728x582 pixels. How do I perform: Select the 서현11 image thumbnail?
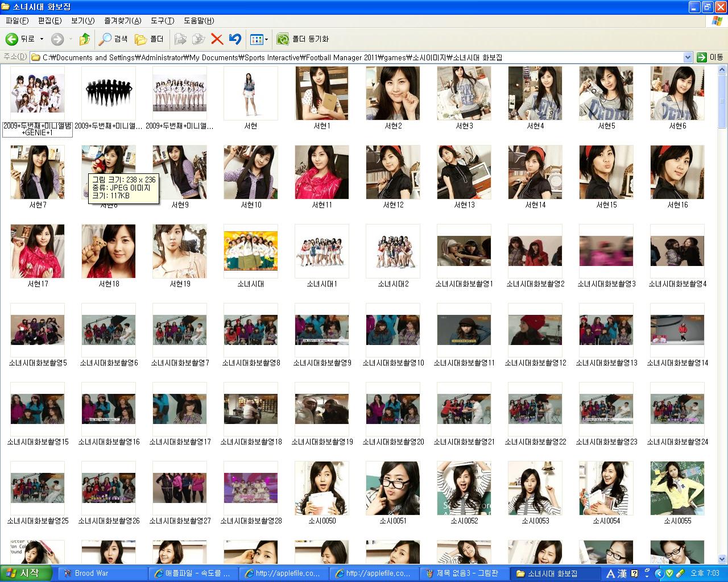point(322,172)
